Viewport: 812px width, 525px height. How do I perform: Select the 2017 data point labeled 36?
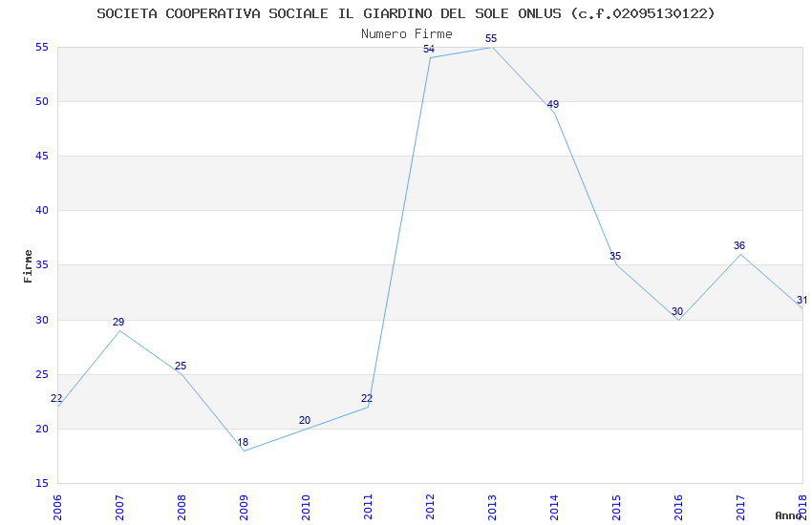[x=739, y=245]
